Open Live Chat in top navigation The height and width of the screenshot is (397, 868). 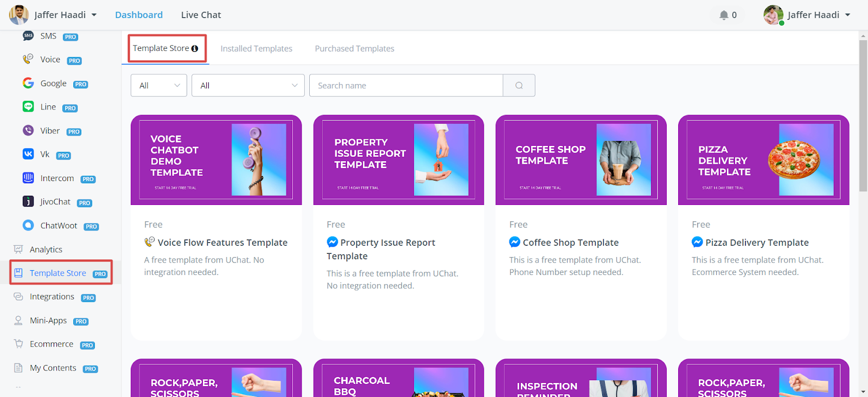[x=201, y=15]
